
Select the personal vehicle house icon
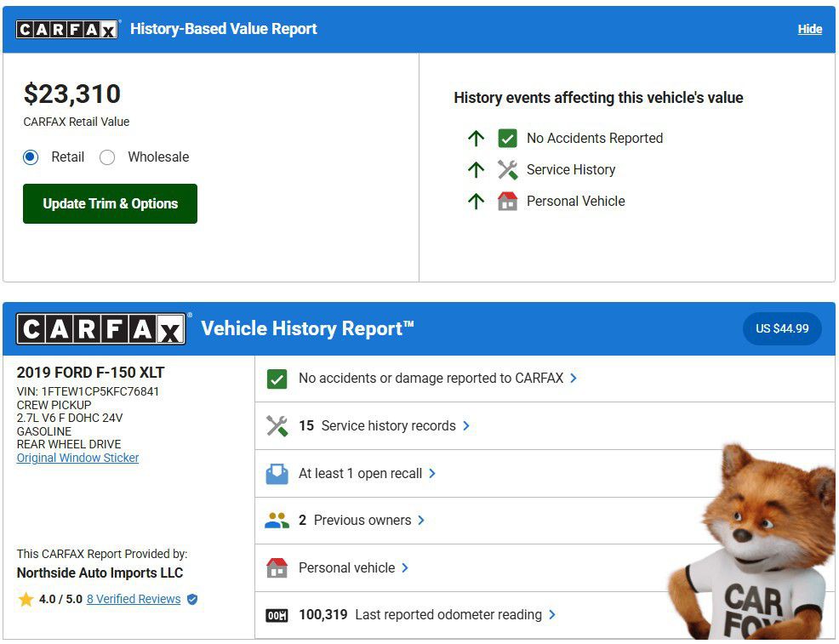click(277, 567)
